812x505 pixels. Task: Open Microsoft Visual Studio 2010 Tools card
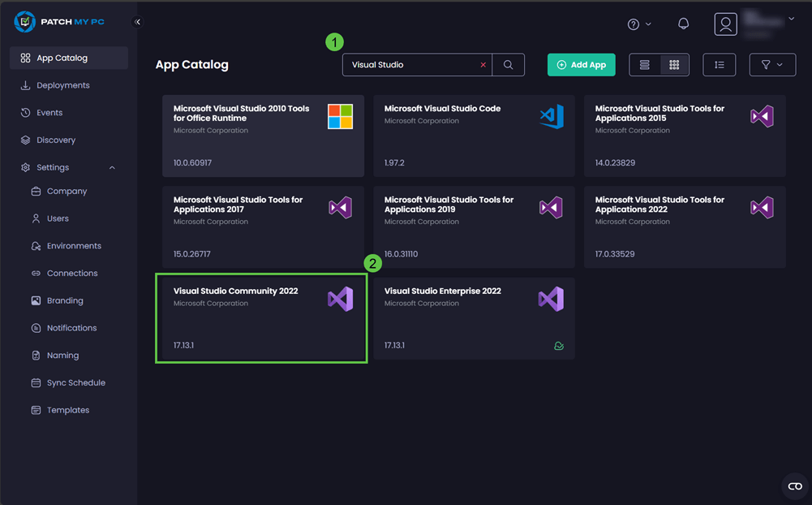[263, 136]
